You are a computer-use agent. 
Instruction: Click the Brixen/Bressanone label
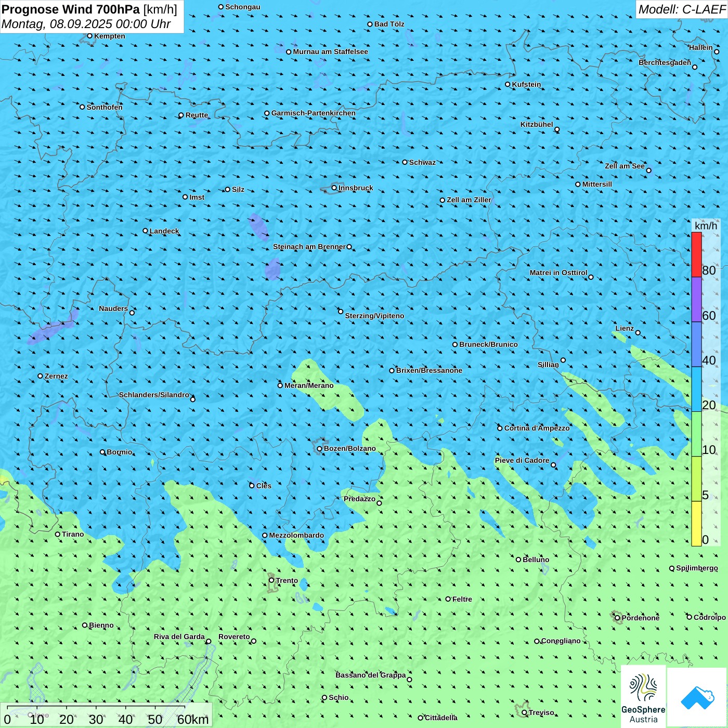429,370
